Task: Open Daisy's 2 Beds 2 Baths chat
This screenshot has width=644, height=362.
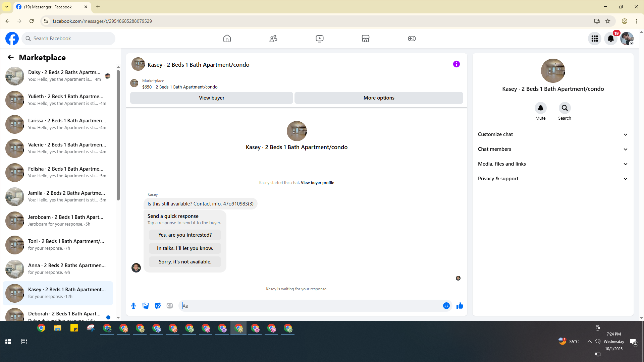Action: (x=58, y=76)
